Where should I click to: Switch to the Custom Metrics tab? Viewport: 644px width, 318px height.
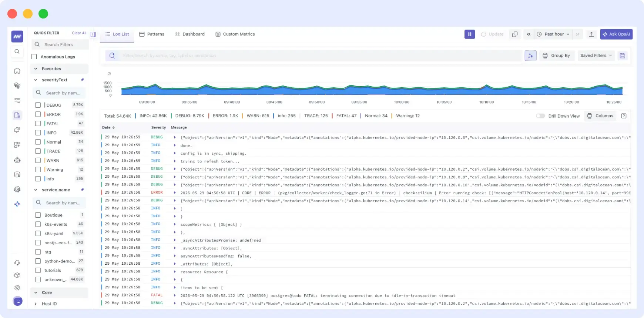(x=235, y=34)
